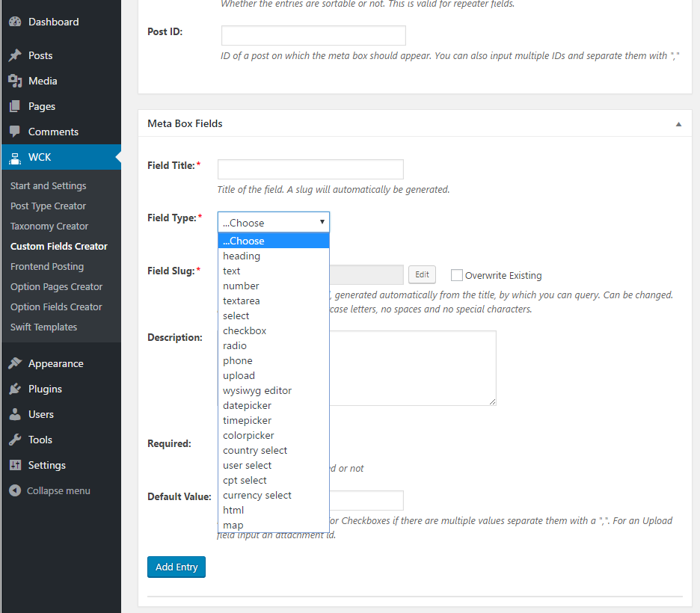Choose number from Field Type list
700x613 pixels.
click(x=274, y=286)
